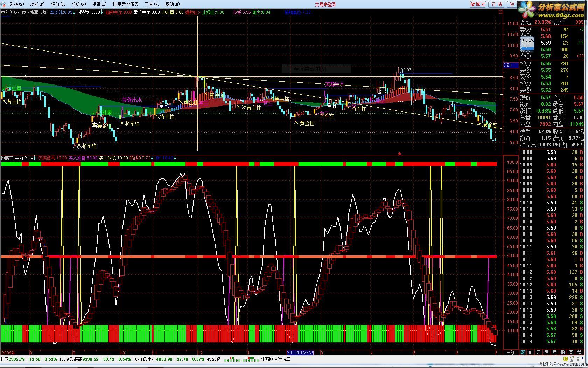Click the 止损区:1.00 readout
588x368 pixels.
tap(213, 12)
